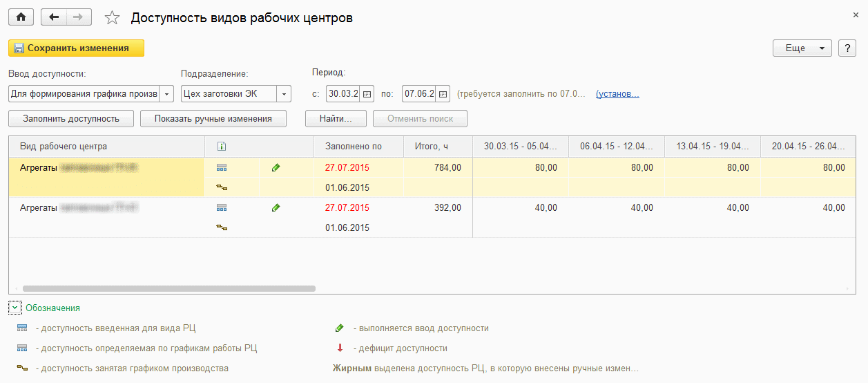
Task: Go back with the left arrow
Action: (x=54, y=17)
